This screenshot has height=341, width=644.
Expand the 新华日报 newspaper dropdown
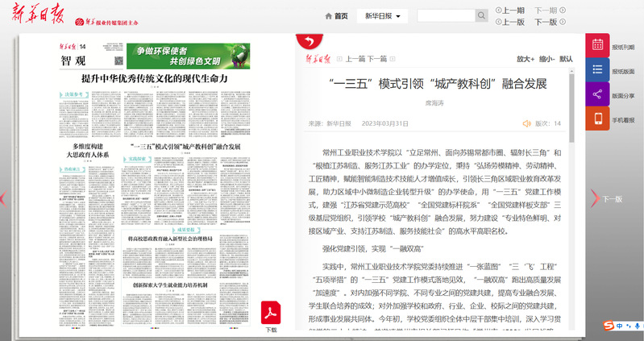[x=382, y=16]
